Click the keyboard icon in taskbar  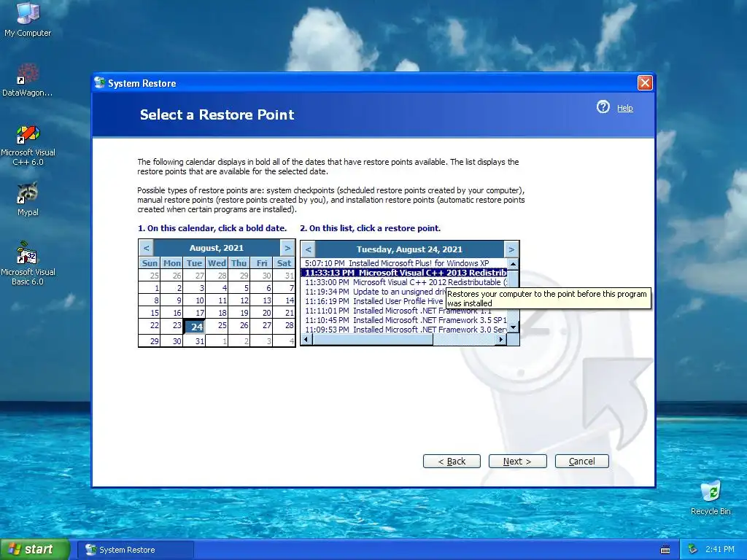[x=665, y=550]
